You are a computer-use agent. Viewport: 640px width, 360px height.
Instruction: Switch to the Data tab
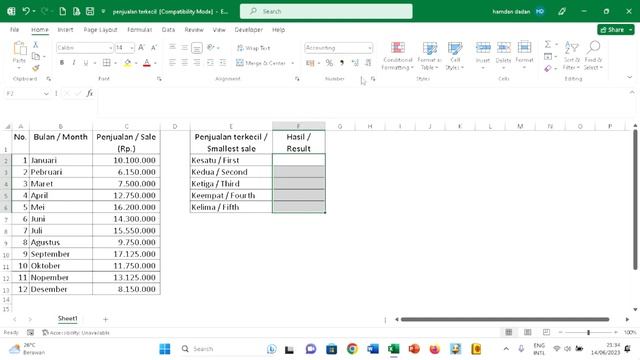[x=168, y=30]
